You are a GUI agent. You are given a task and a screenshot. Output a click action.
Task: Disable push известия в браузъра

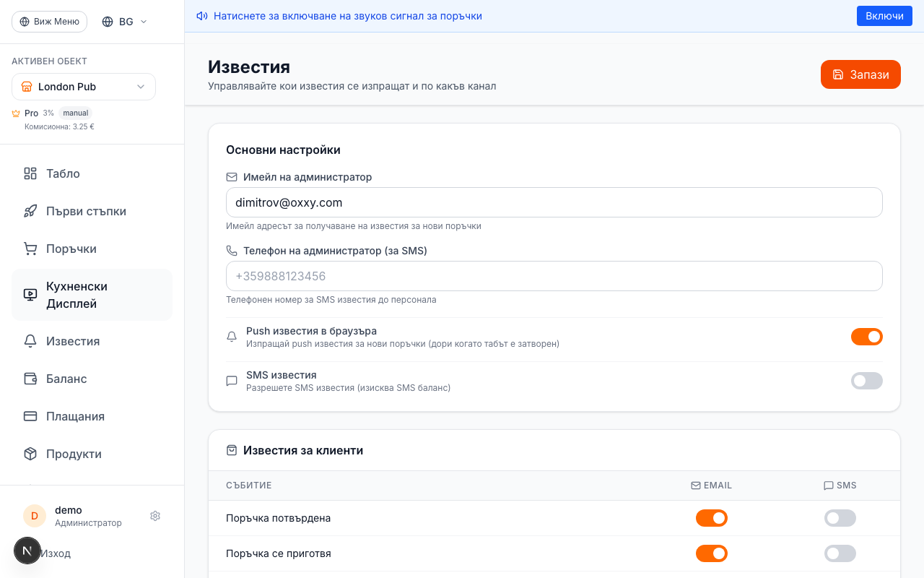pos(866,337)
